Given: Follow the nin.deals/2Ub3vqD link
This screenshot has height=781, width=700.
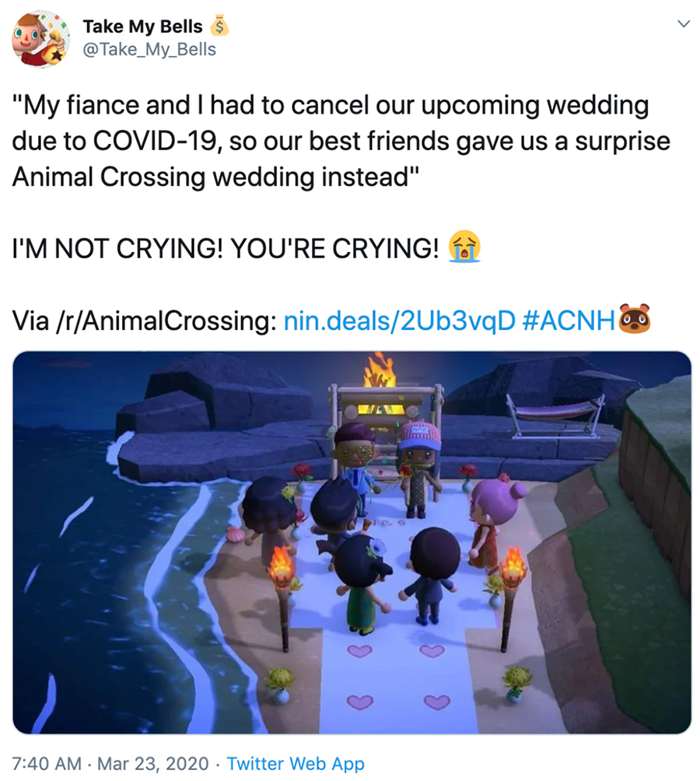Looking at the screenshot, I should [399, 320].
